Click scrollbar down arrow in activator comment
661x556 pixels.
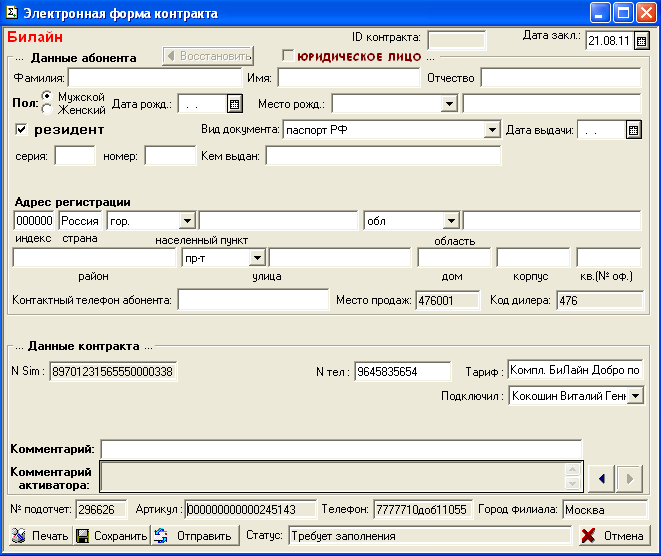(x=572, y=483)
